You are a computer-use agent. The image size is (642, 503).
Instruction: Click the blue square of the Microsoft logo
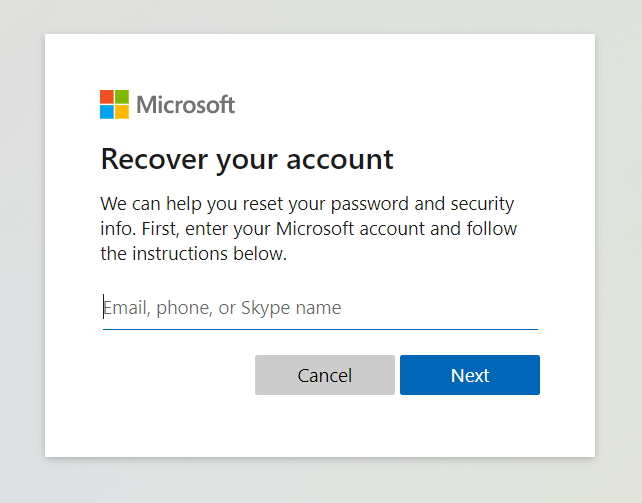click(x=107, y=112)
